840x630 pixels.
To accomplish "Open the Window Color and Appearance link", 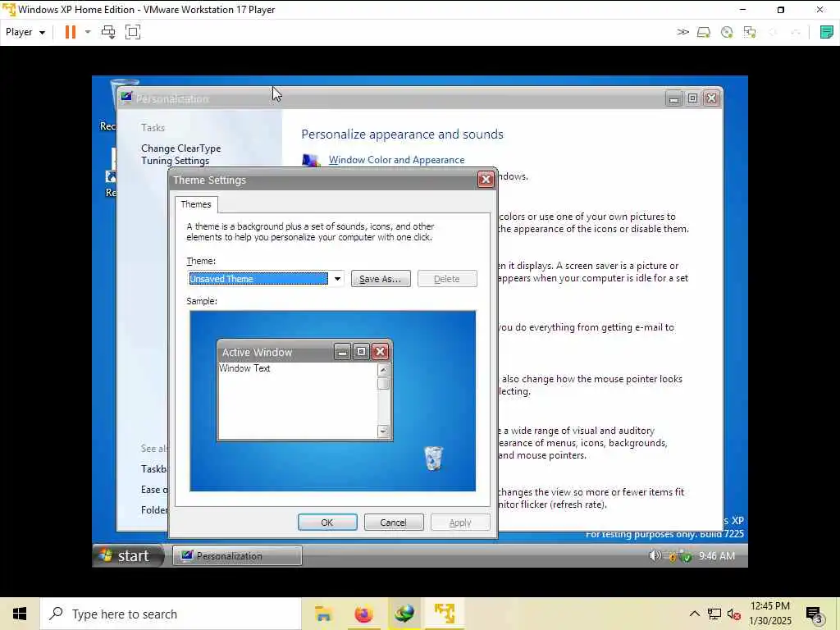I will [396, 160].
